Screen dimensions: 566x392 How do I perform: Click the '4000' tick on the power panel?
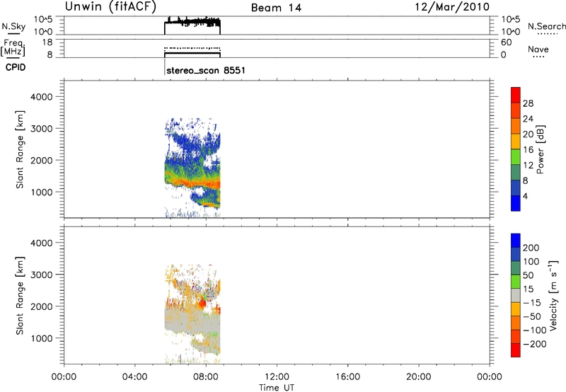click(x=42, y=97)
